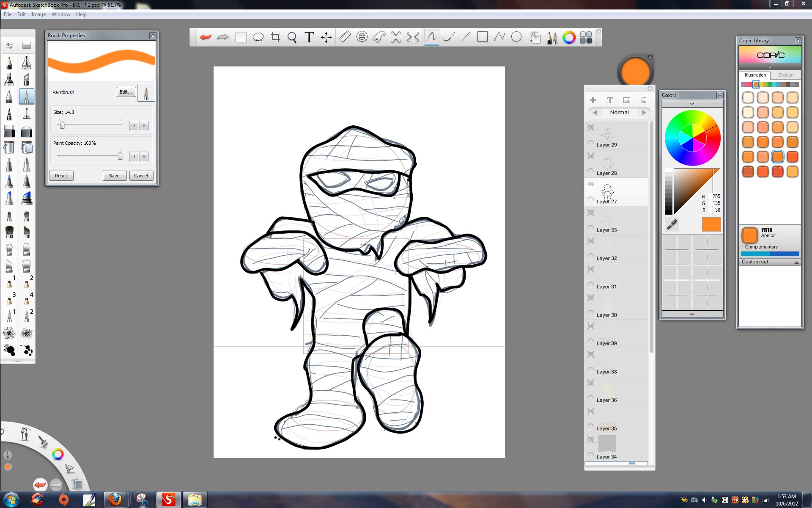The height and width of the screenshot is (508, 812).
Task: Switch to previous layer blend mode
Action: click(x=595, y=113)
